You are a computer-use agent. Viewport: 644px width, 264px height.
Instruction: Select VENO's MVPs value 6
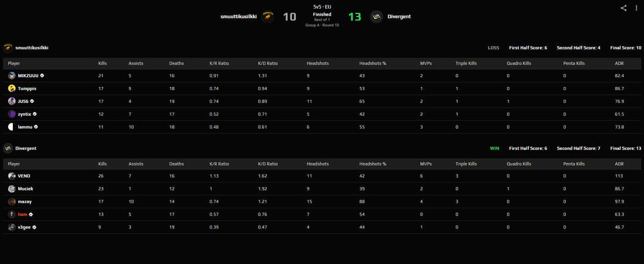click(x=422, y=176)
